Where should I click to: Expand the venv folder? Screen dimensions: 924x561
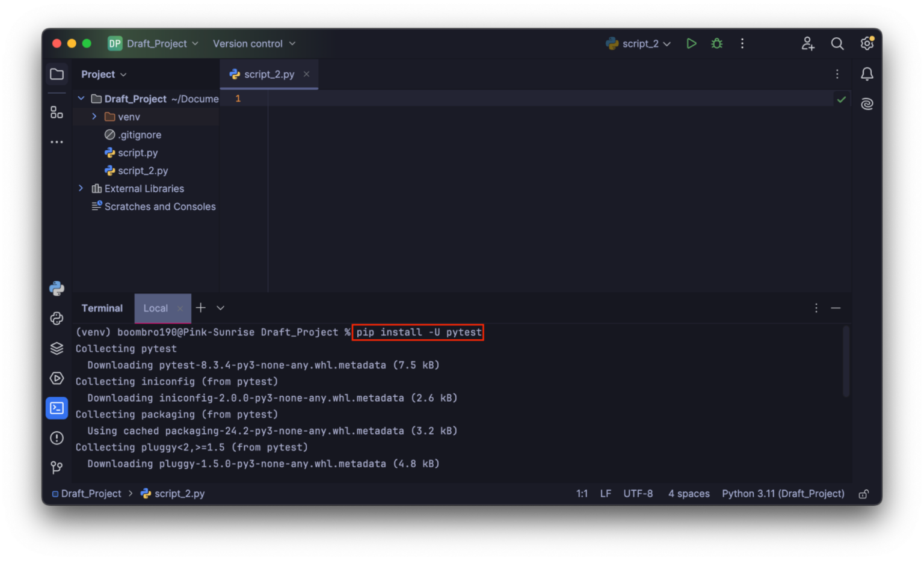(94, 116)
